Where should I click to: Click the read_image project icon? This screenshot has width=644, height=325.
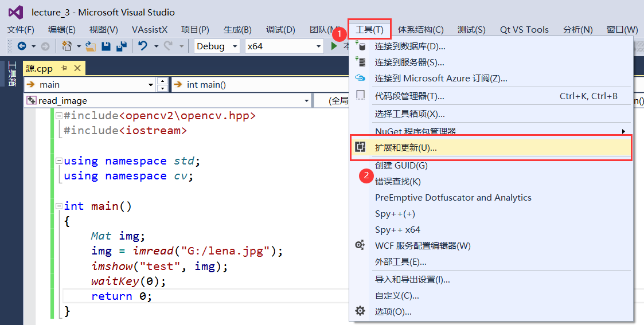tap(31, 100)
